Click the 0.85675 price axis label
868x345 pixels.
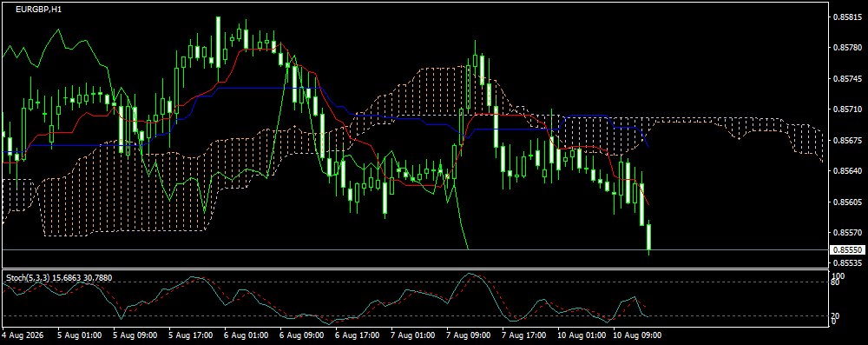pos(848,140)
